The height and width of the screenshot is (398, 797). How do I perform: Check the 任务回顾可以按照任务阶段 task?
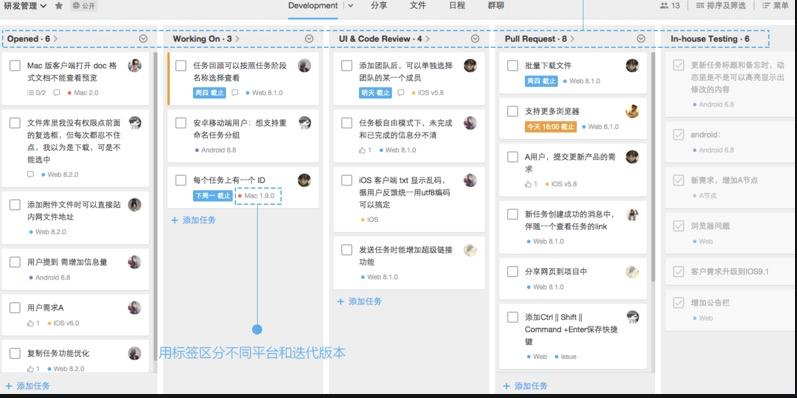click(x=181, y=66)
